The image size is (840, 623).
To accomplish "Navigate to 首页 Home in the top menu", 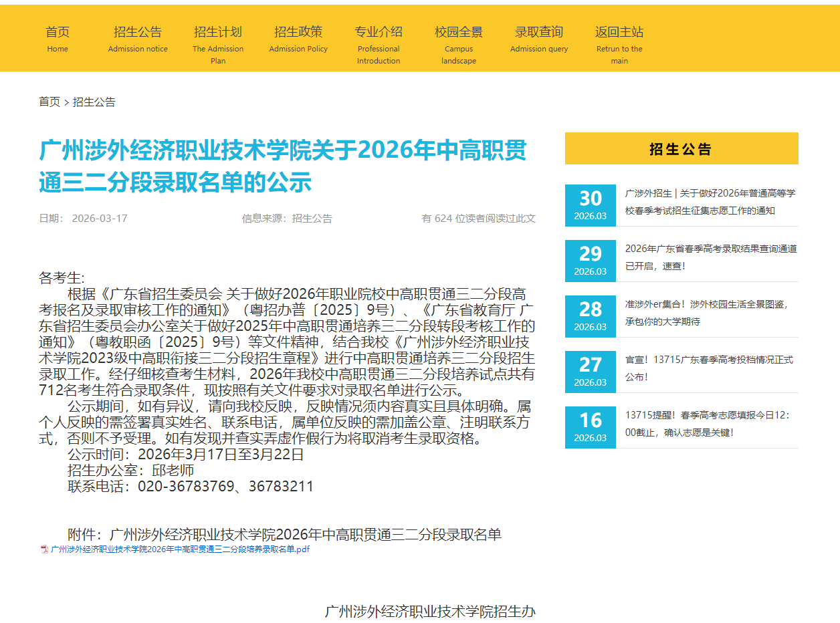I will [x=58, y=38].
